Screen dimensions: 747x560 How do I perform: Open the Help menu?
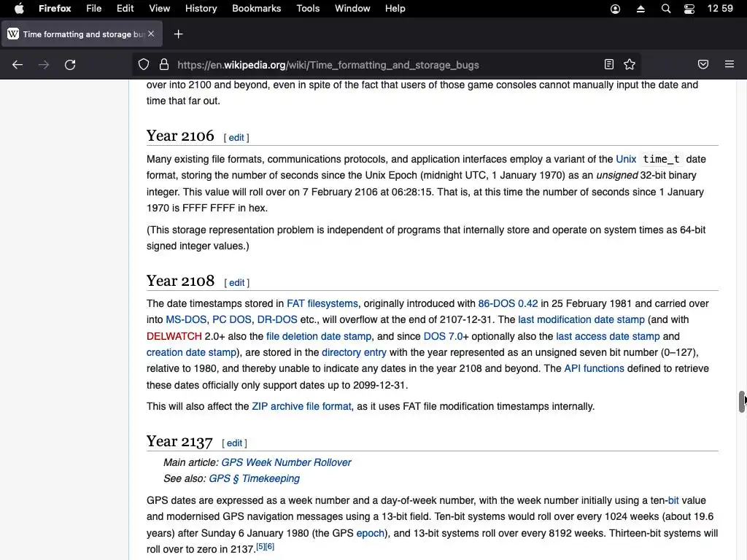pos(395,9)
